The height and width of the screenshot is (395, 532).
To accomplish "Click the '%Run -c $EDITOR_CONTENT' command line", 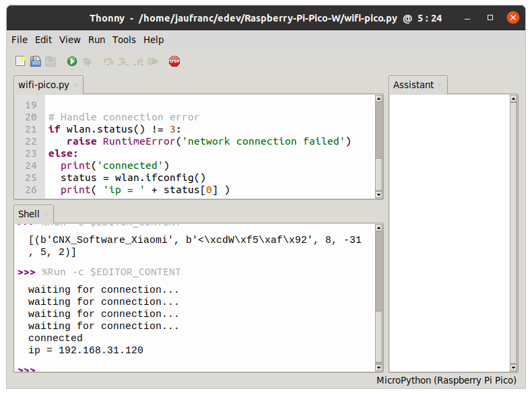I will pos(111,273).
